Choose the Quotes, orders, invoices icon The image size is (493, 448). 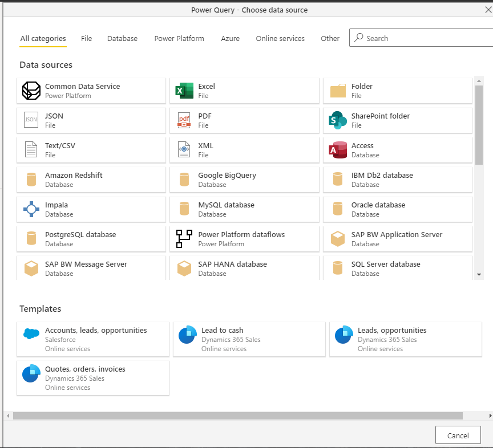tap(31, 373)
